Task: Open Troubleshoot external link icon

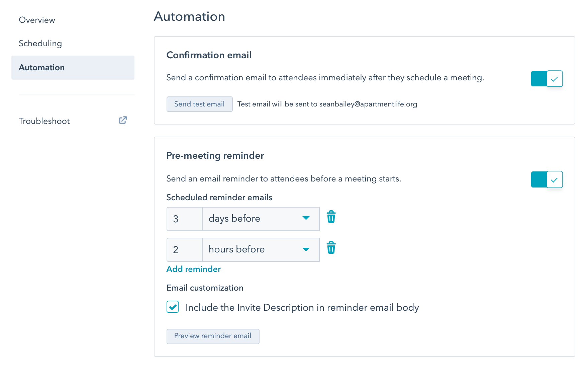Action: [123, 120]
